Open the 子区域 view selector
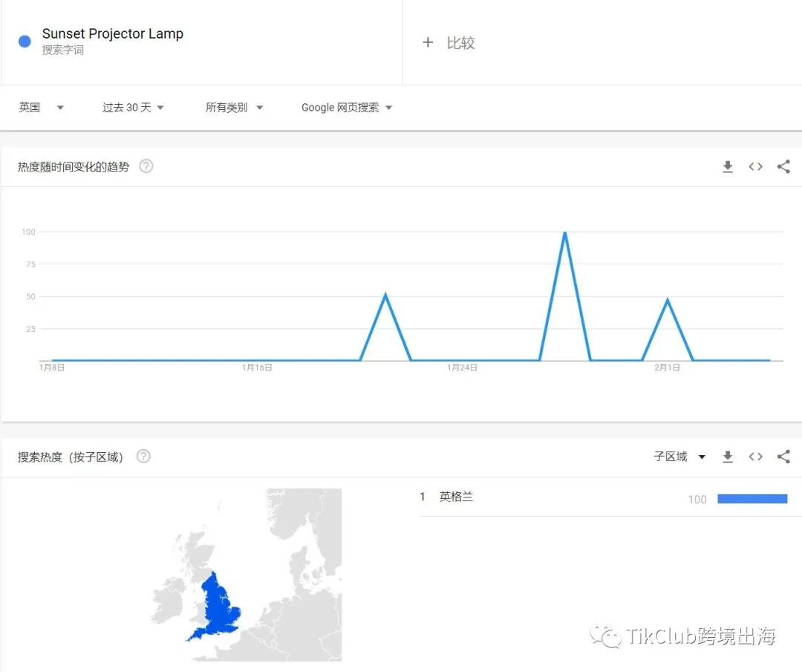 pos(678,457)
